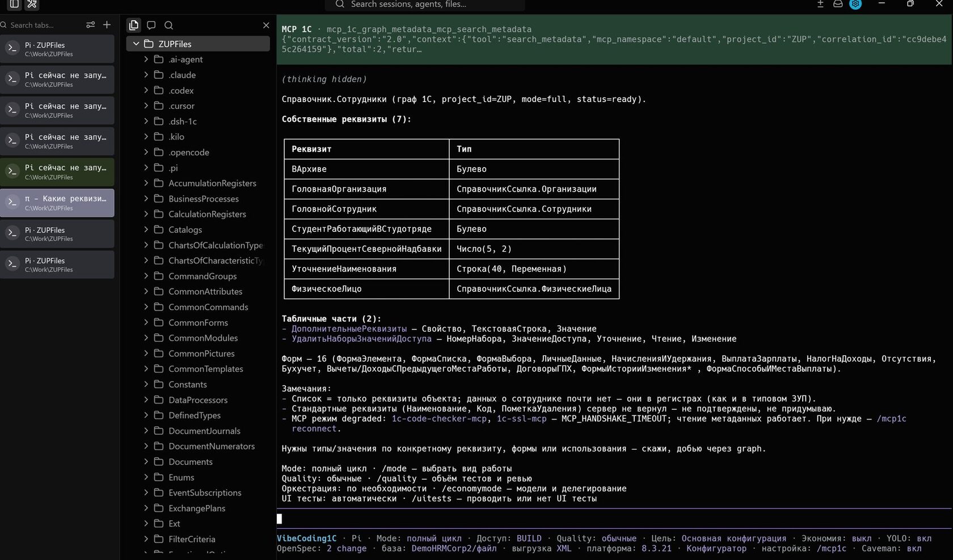953x560 pixels.
Task: Switch to 'π – Какие реквизи…' session tab
Action: tap(57, 203)
